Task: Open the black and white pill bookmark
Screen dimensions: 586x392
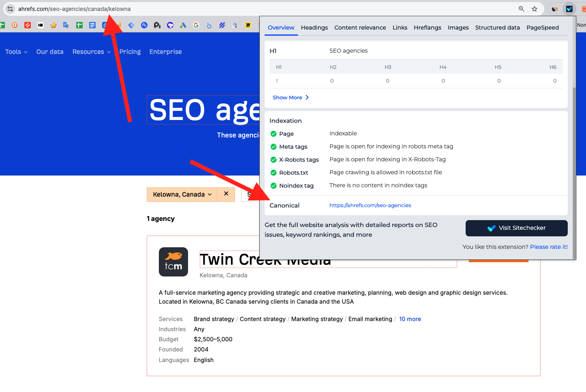Action: (41, 25)
